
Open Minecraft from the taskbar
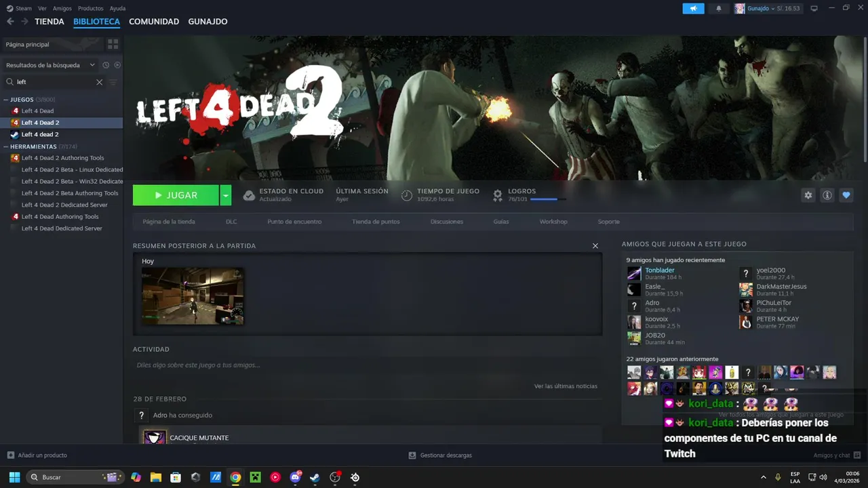[255, 477]
